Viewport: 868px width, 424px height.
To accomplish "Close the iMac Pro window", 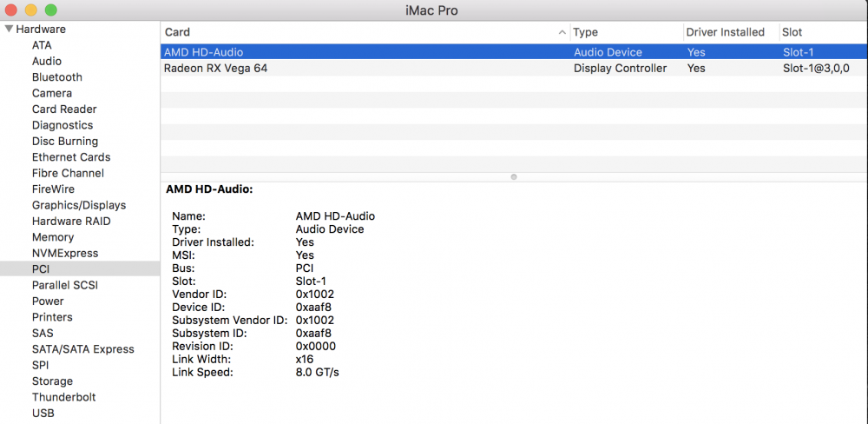I will 11,10.
